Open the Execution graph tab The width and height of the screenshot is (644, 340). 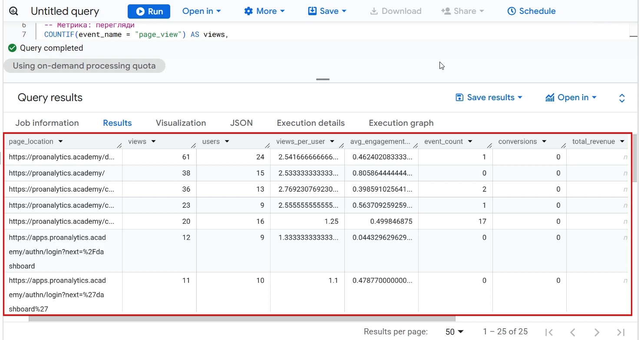pyautogui.click(x=401, y=123)
